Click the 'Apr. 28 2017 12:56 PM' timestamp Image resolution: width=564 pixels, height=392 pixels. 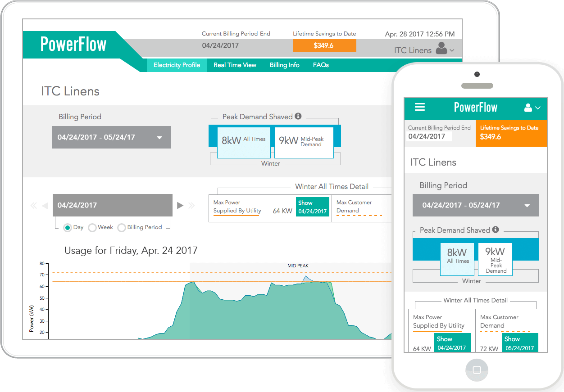[x=420, y=34]
